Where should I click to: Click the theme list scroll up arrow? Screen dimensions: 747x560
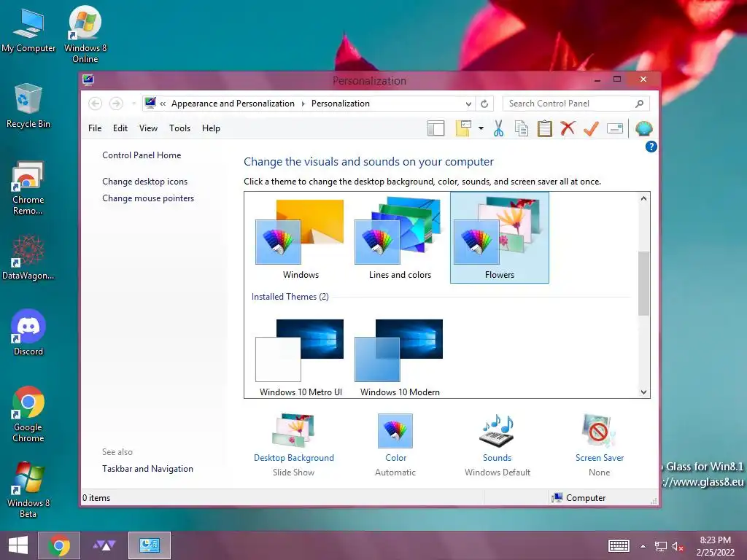tap(643, 198)
